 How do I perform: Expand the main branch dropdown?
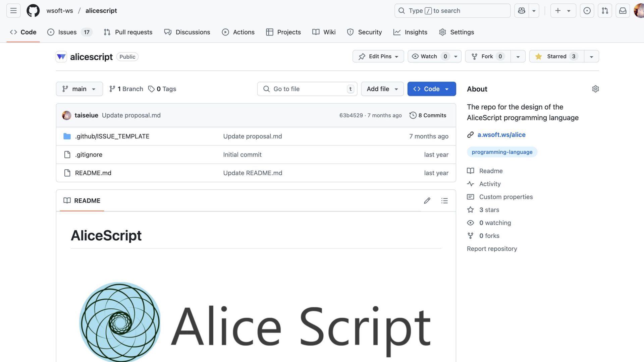(79, 89)
